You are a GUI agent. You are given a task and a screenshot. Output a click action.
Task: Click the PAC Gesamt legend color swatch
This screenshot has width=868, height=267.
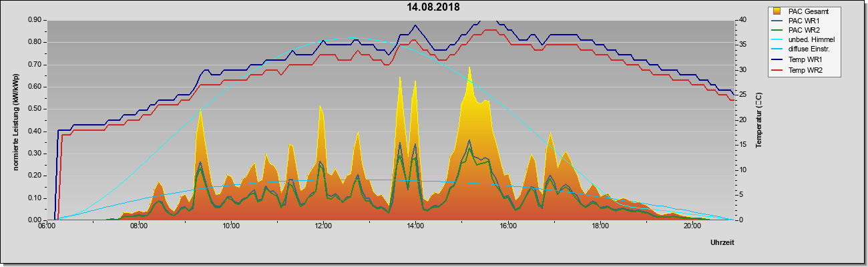[x=777, y=11]
